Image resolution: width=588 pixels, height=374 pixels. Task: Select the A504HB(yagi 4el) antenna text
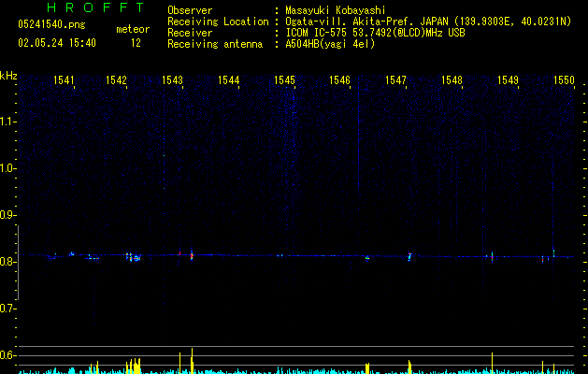(x=330, y=44)
